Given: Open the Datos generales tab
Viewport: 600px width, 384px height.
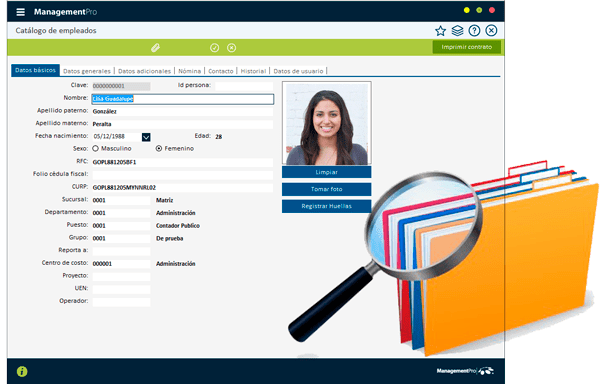Looking at the screenshot, I should (x=87, y=71).
